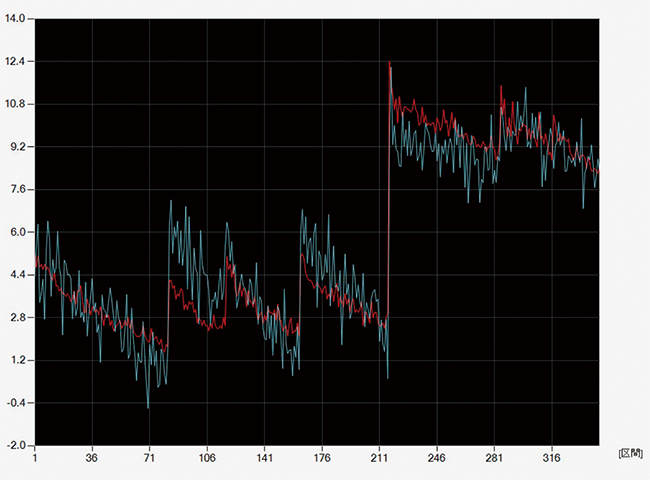Click the x-axis label 316
Screen dimensions: 650x480
click(552, 458)
